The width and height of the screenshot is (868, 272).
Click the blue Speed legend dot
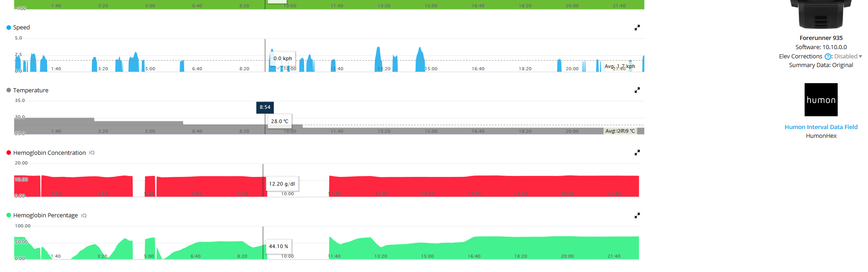click(9, 28)
